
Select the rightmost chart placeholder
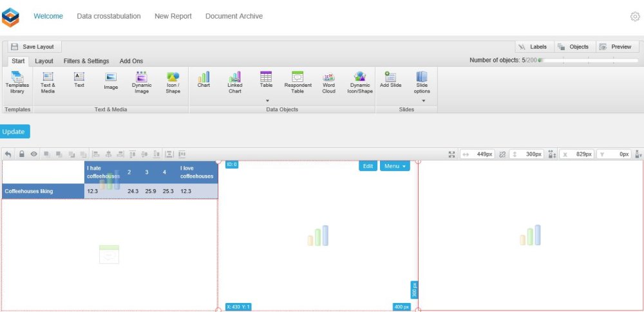(530, 235)
